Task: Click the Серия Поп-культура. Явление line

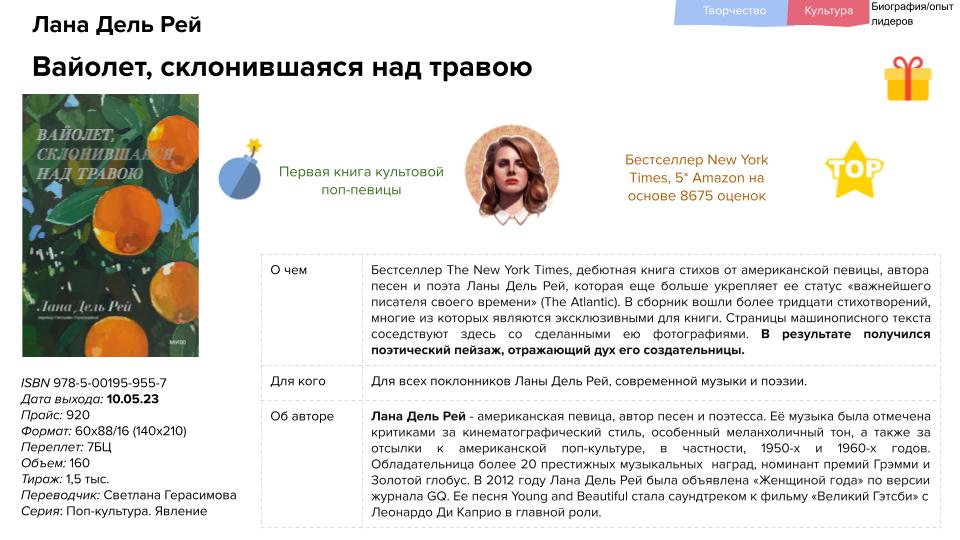Action: [x=114, y=511]
